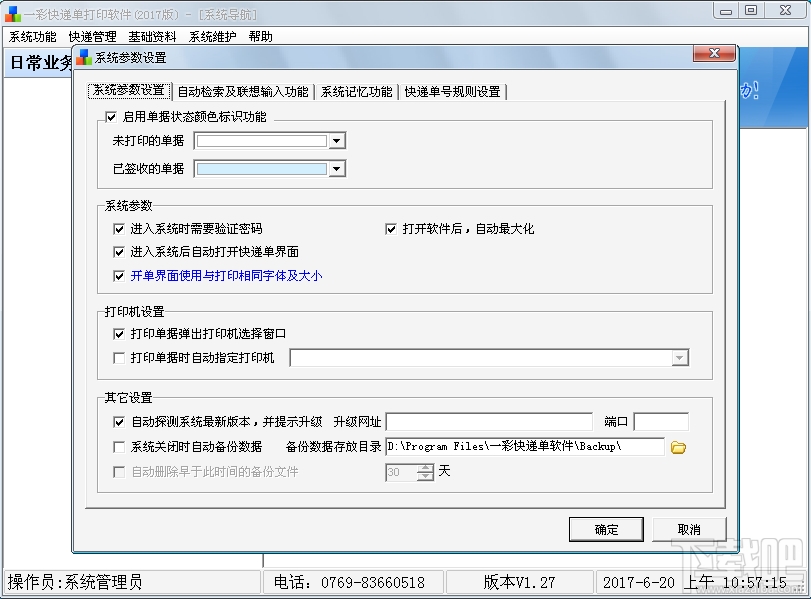Screen dimensions: 811x599
Task: Maximize the main application window
Action: [750, 10]
